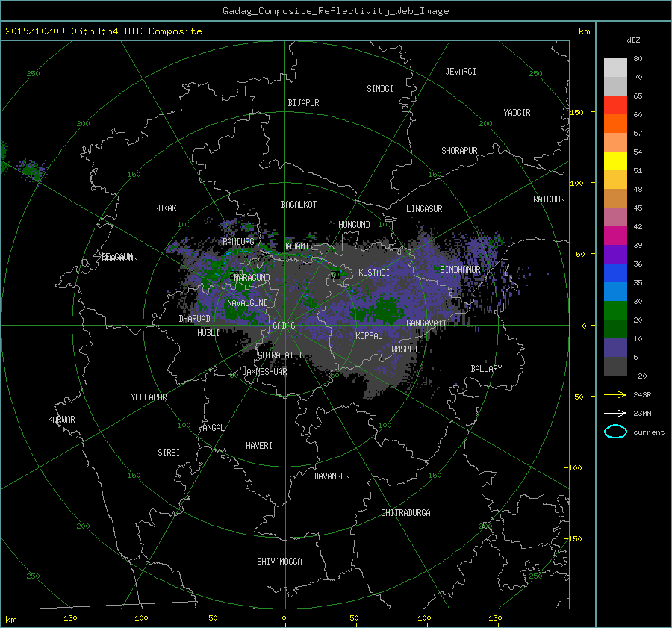Click the white 23MN arrow legend icon

point(615,413)
